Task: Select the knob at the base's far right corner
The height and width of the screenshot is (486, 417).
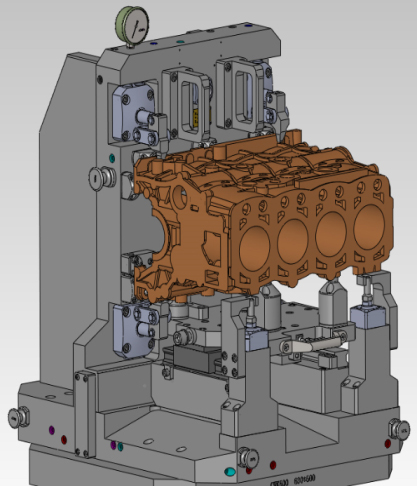Action: point(399,429)
